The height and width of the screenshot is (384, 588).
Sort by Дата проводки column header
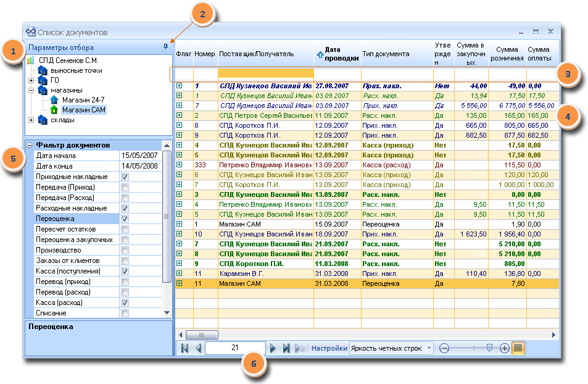[x=337, y=54]
